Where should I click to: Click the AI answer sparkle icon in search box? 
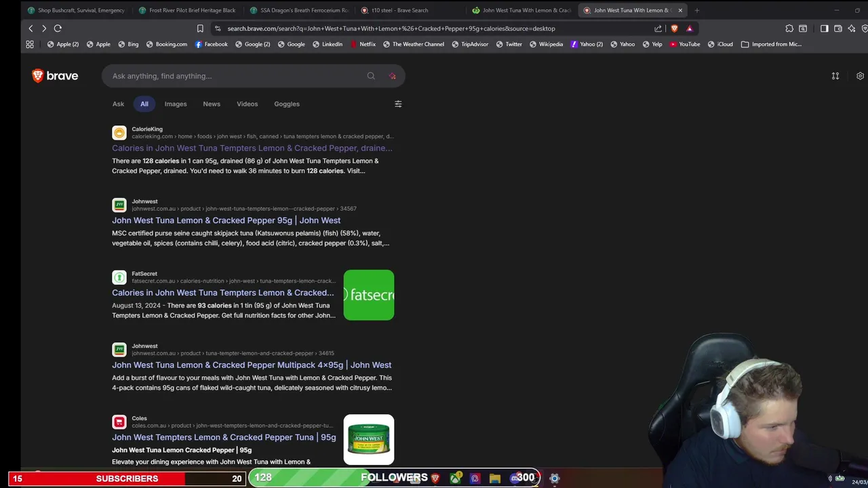pyautogui.click(x=392, y=76)
